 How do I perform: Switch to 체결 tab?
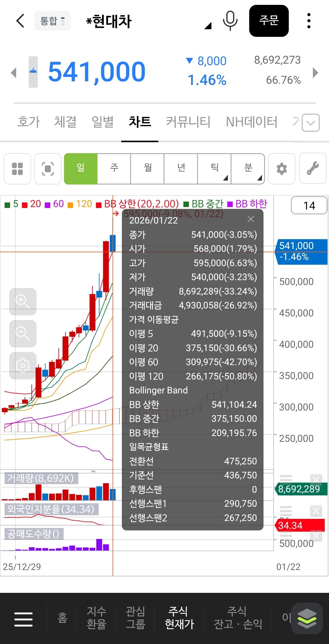65,122
